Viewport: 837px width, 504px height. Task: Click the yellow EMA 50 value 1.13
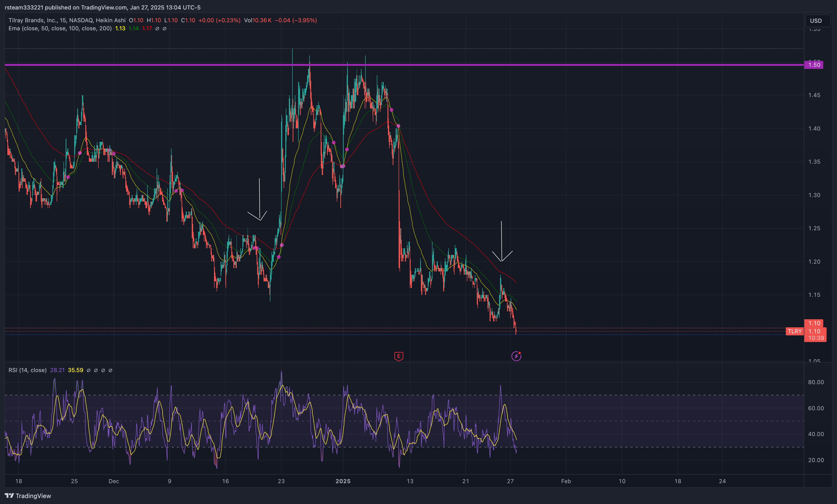click(x=120, y=28)
